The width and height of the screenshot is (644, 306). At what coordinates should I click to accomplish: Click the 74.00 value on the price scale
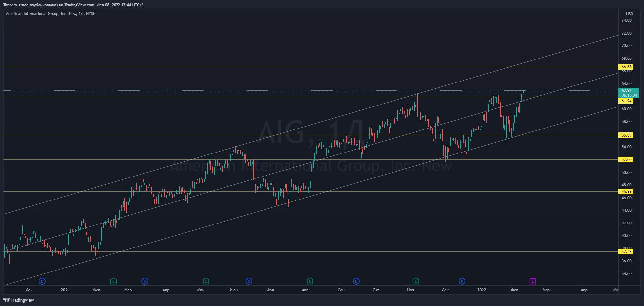[626, 20]
